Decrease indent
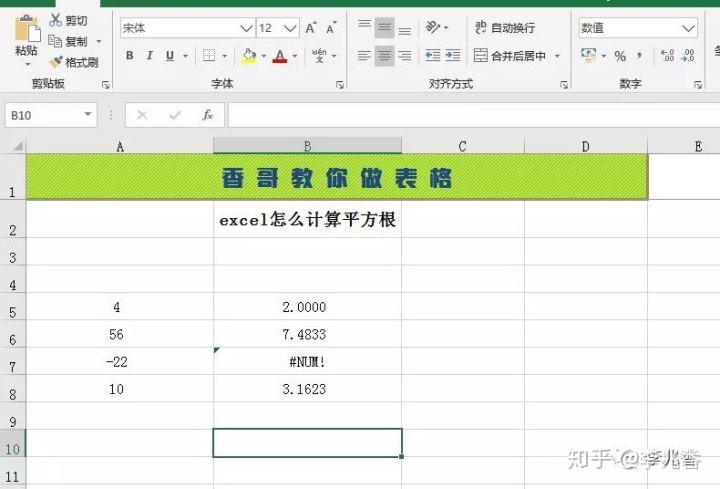This screenshot has height=489, width=720. [x=433, y=56]
